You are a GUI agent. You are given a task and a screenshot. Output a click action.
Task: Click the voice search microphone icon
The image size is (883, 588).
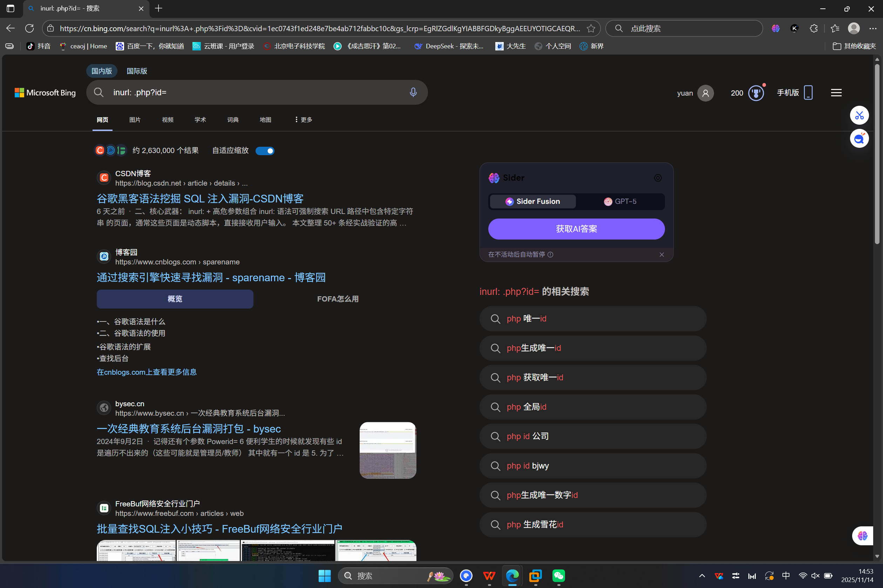point(413,92)
